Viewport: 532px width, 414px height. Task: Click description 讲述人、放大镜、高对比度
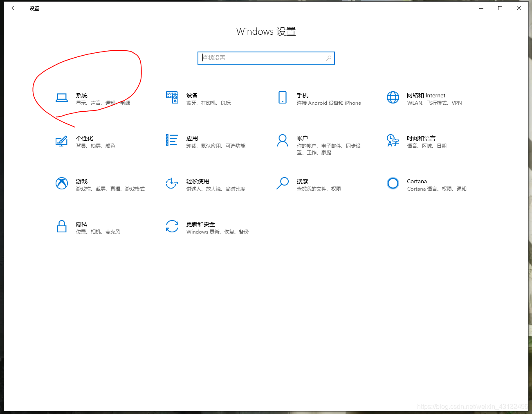coord(216,189)
